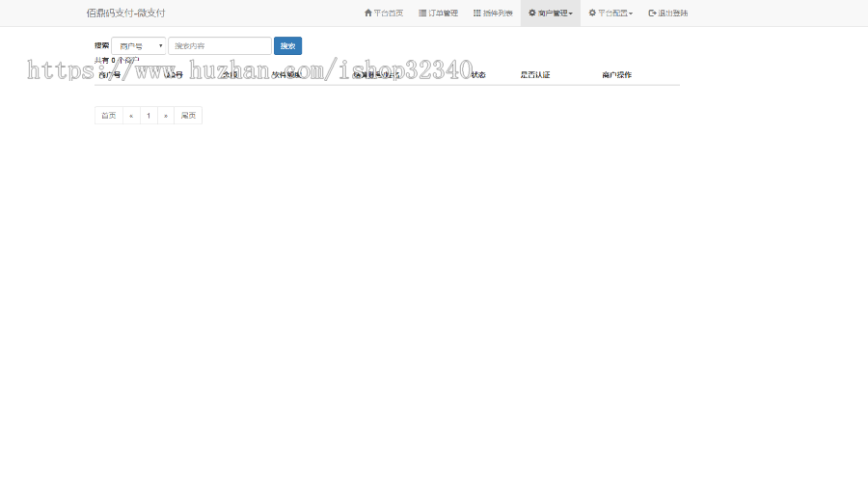Screen dimensions: 868x488
Task: Click the 商户操作 column header
Action: click(616, 74)
